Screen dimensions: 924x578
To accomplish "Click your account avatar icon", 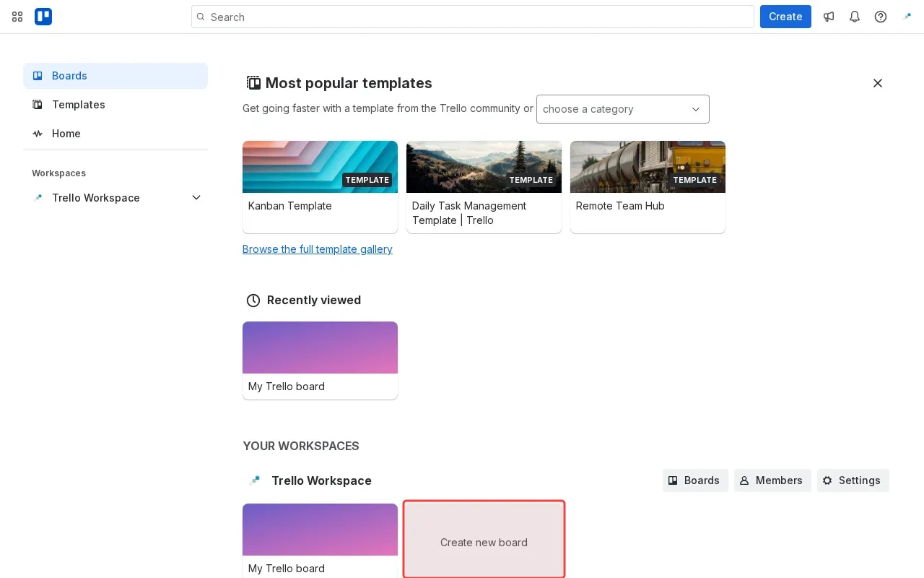I will 907,17.
